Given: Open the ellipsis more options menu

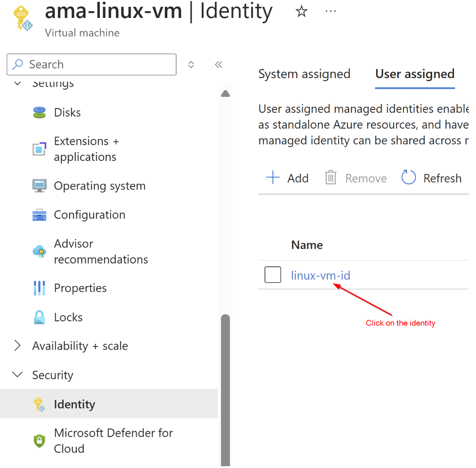Looking at the screenshot, I should click(330, 12).
